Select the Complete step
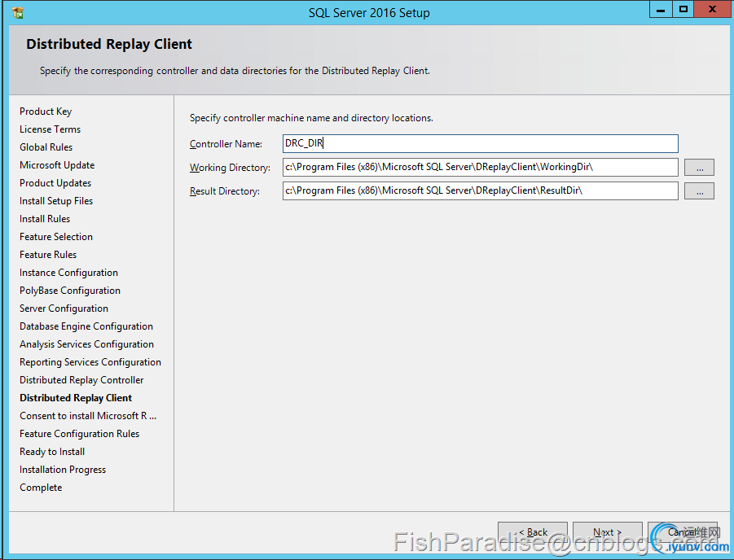The height and width of the screenshot is (560, 734). pos(41,488)
